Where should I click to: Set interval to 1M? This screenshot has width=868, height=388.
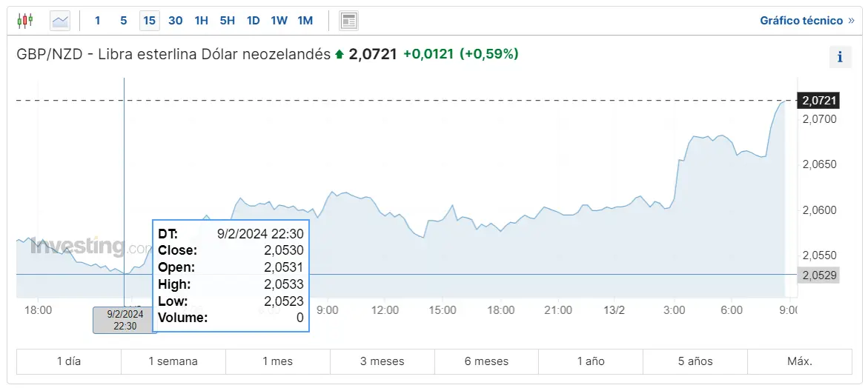305,21
